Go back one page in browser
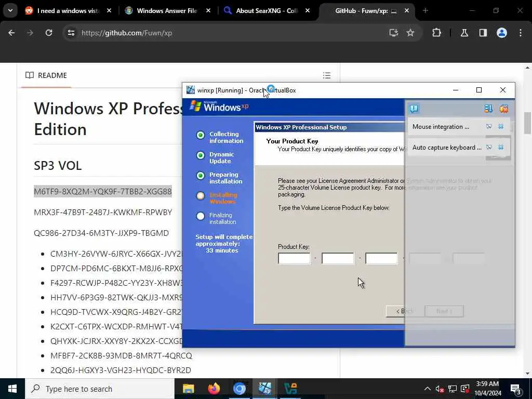The image size is (532, 399). tap(11, 33)
